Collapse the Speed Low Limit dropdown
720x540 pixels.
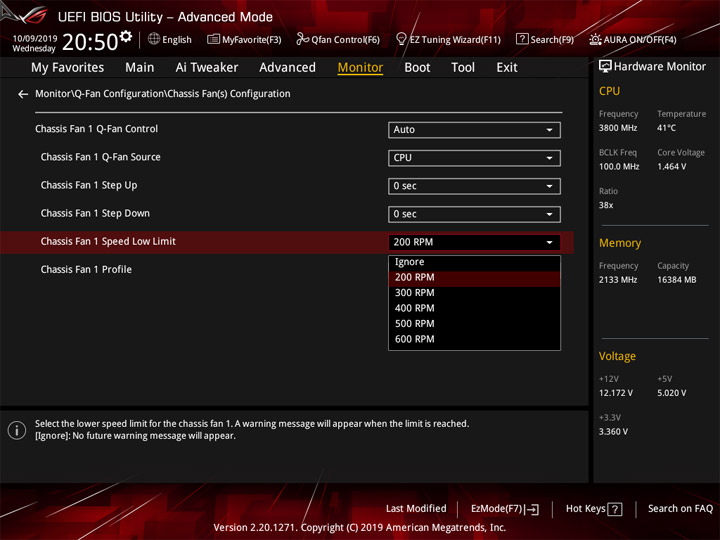click(474, 242)
